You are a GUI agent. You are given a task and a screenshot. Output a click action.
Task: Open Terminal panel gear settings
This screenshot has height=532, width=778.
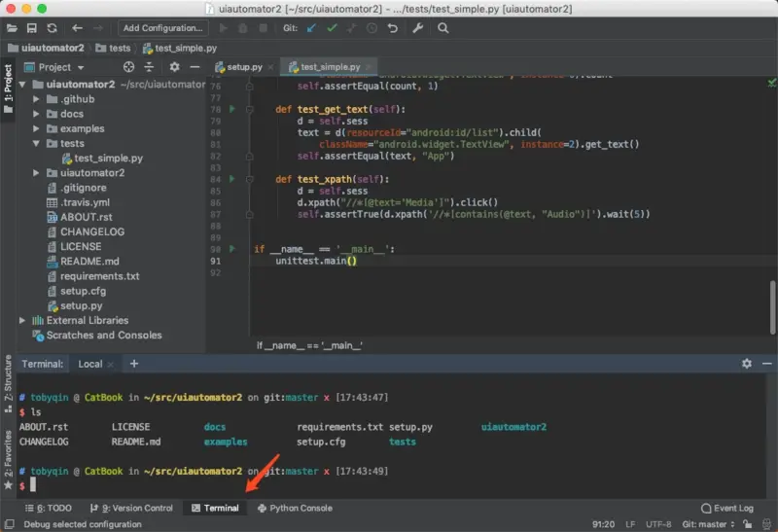click(747, 364)
